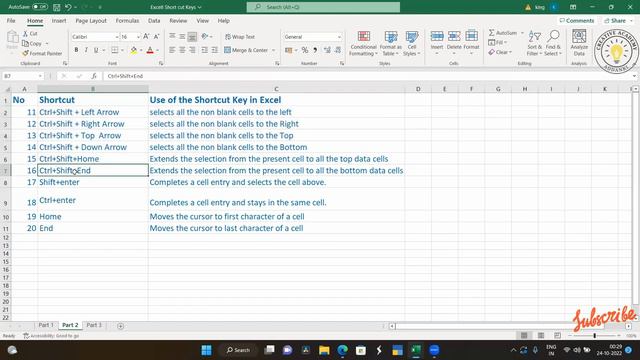Click the Undo arrow icon
640x360 pixels.
68,7
